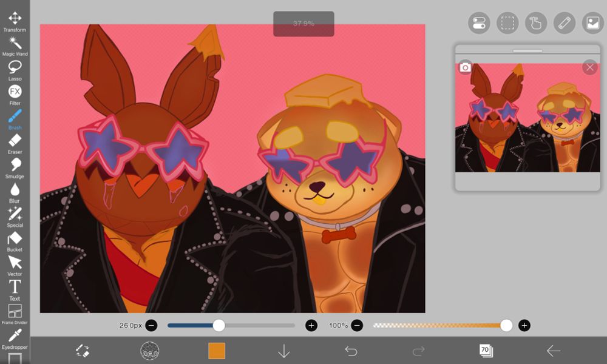Open the orange color swatch picker
This screenshot has height=364, width=607.
(x=217, y=351)
